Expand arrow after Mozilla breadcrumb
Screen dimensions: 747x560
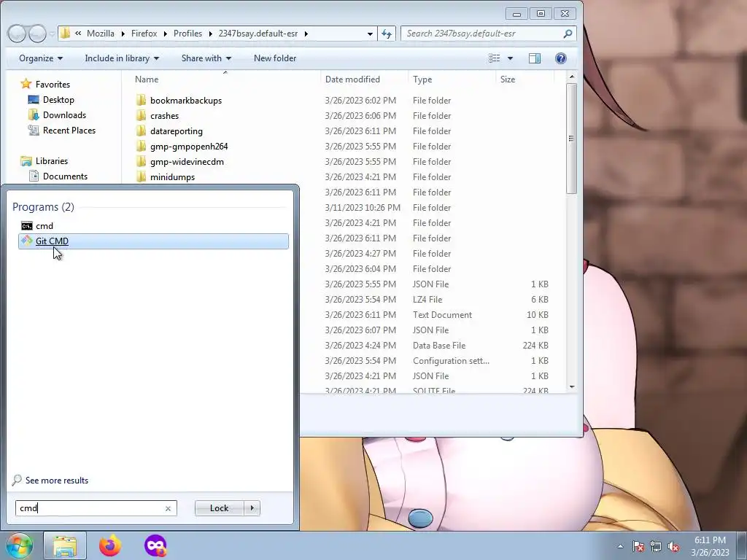pyautogui.click(x=123, y=34)
